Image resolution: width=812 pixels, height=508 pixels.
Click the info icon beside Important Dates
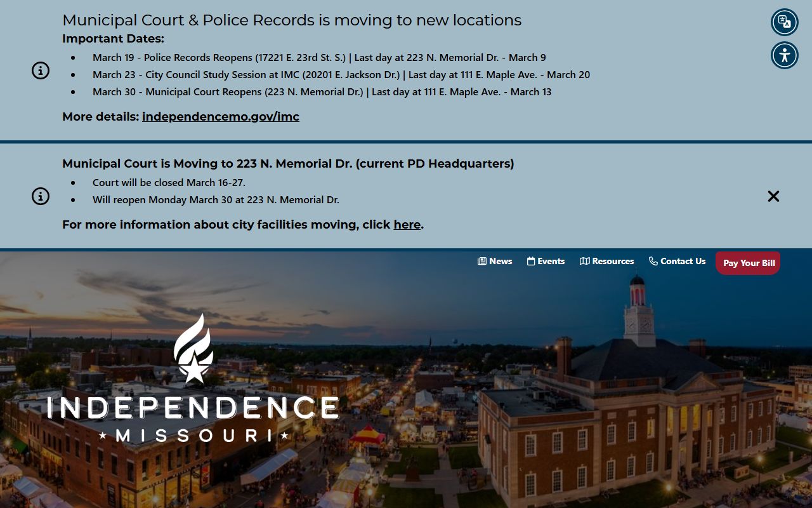click(41, 70)
